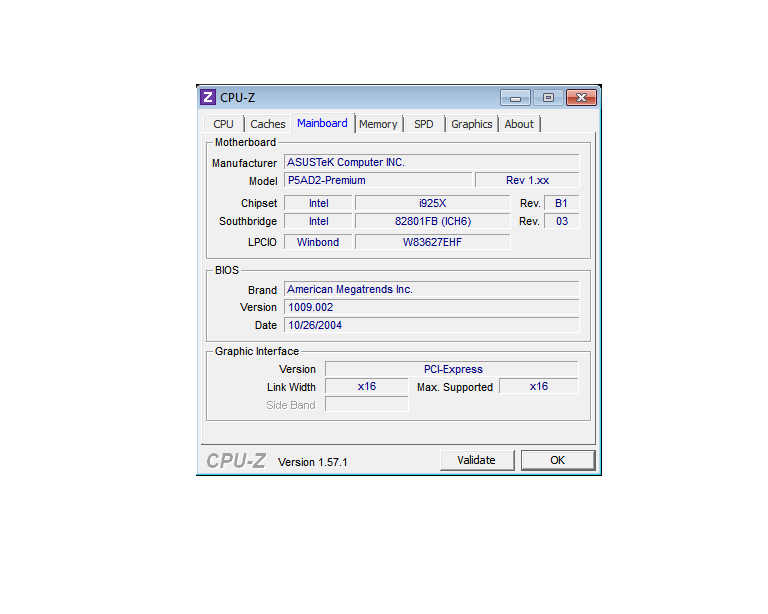The height and width of the screenshot is (614, 768).
Task: Click the LPCIO label
Action: 262,242
